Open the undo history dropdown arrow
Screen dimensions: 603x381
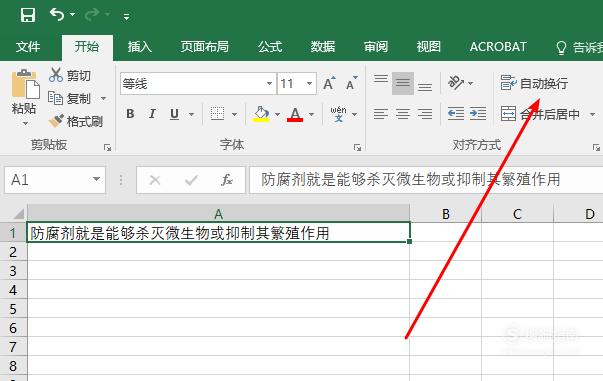(x=73, y=15)
